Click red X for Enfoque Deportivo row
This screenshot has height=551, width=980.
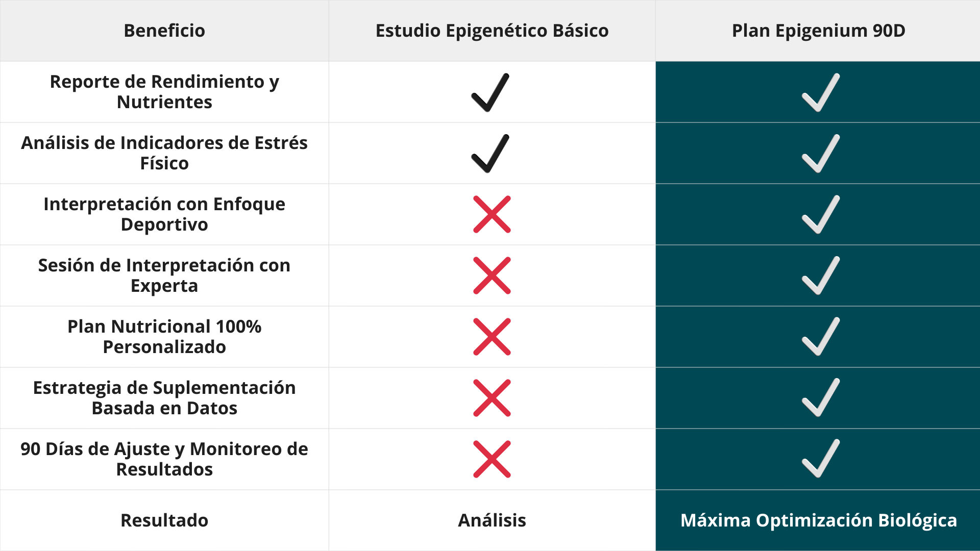tap(492, 214)
